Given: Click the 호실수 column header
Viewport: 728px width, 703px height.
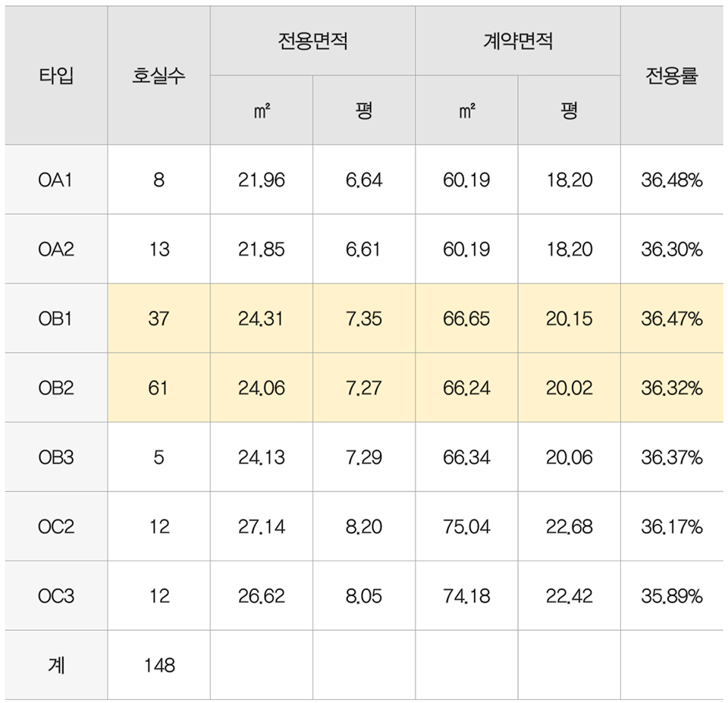Looking at the screenshot, I should pos(158,76).
